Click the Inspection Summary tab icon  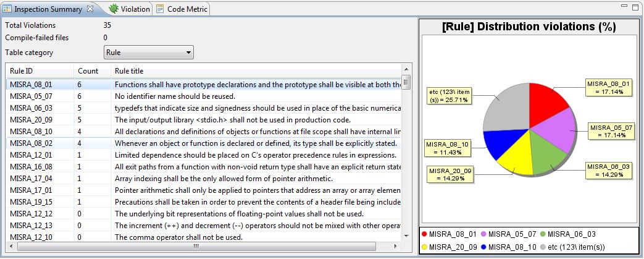(x=7, y=9)
